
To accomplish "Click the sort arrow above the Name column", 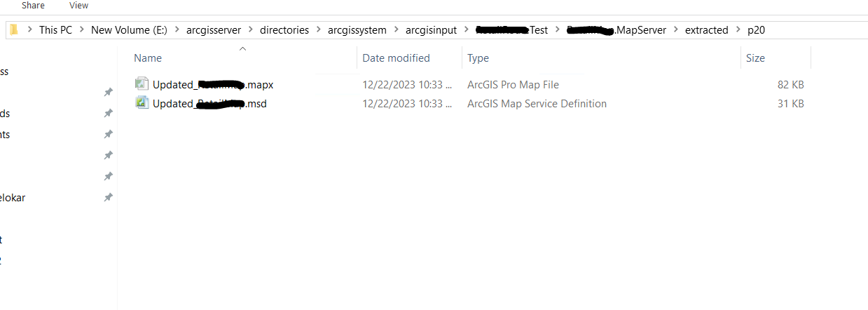I will click(242, 48).
